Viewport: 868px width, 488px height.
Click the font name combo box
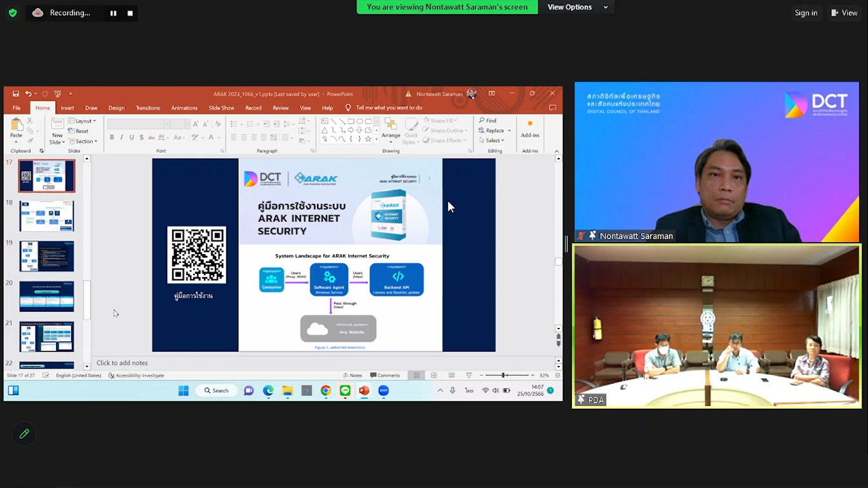click(x=138, y=125)
